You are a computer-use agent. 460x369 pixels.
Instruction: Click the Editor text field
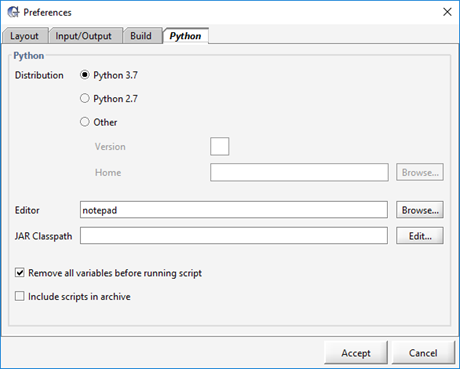pyautogui.click(x=234, y=210)
